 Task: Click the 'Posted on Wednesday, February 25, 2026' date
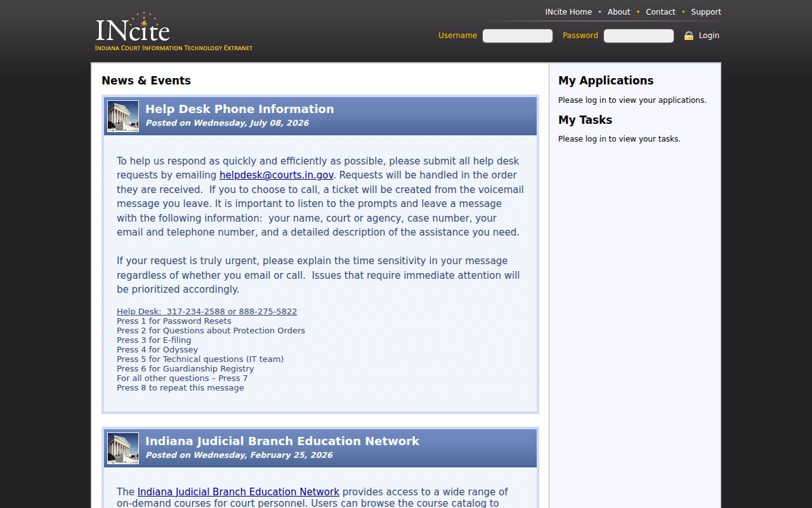[x=239, y=455]
